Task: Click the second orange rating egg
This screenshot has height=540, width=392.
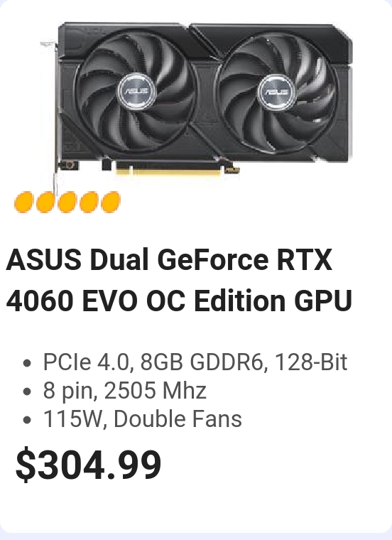Action: point(45,202)
